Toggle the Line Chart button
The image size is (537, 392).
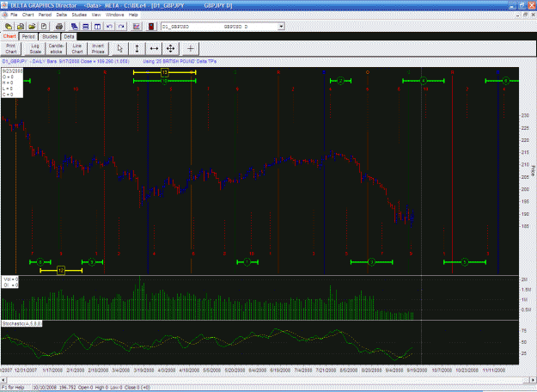[x=77, y=49]
